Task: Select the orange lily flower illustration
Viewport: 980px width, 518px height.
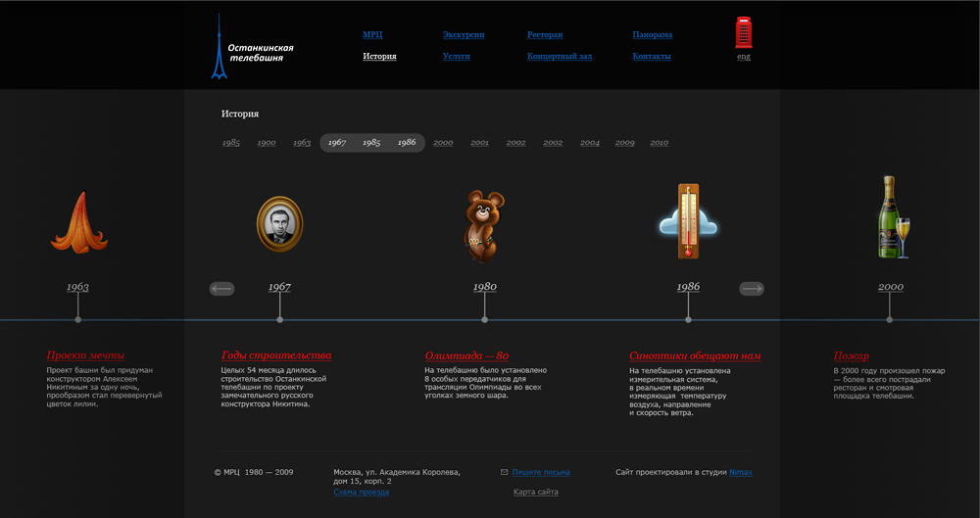Action: pos(78,222)
